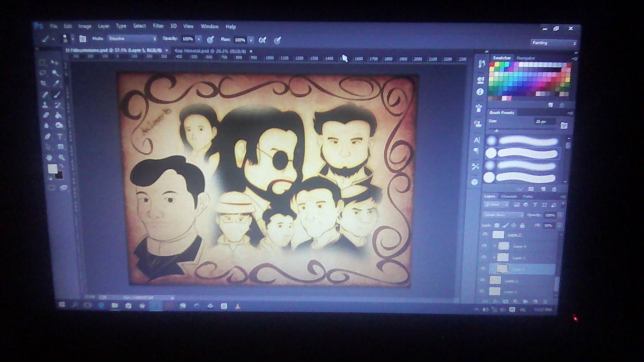The height and width of the screenshot is (362, 644).
Task: Open the Clone Source panel icon in dock
Action: point(478,124)
